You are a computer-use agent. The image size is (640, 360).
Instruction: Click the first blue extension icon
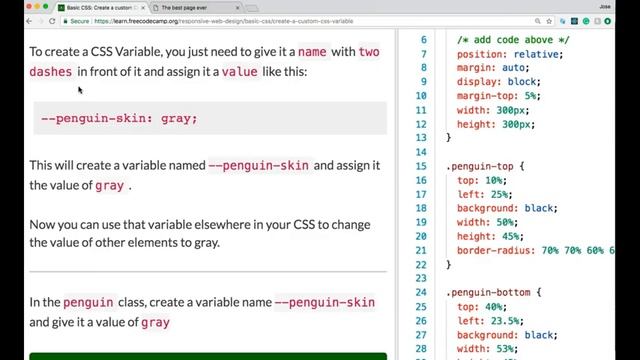[x=562, y=21]
